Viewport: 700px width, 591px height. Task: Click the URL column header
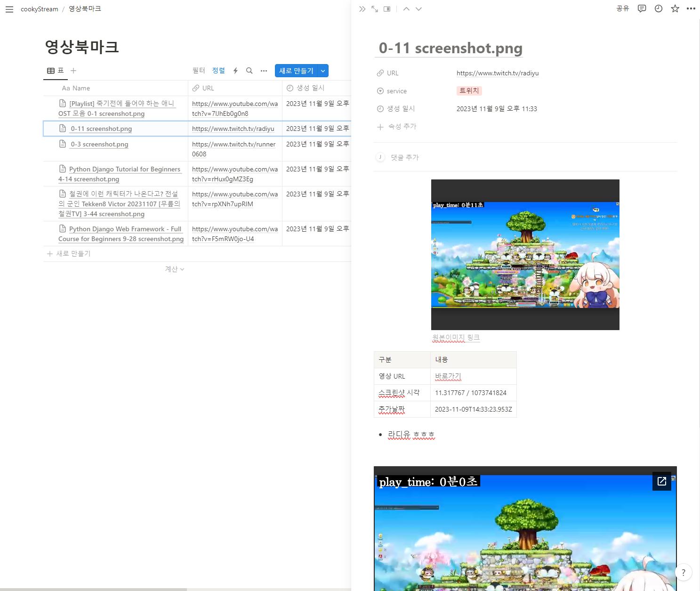pos(235,88)
